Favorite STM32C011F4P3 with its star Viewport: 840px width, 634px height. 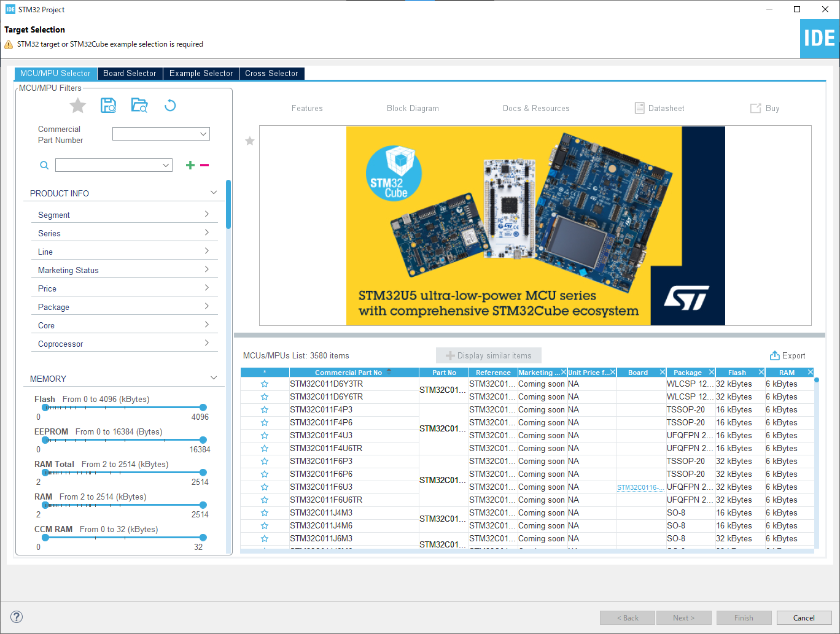[x=265, y=410]
